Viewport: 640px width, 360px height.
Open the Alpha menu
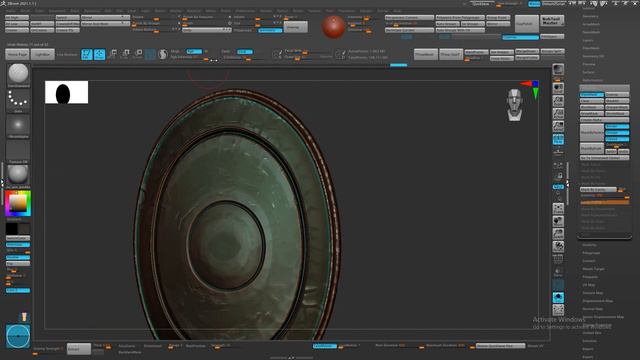[x=11, y=11]
